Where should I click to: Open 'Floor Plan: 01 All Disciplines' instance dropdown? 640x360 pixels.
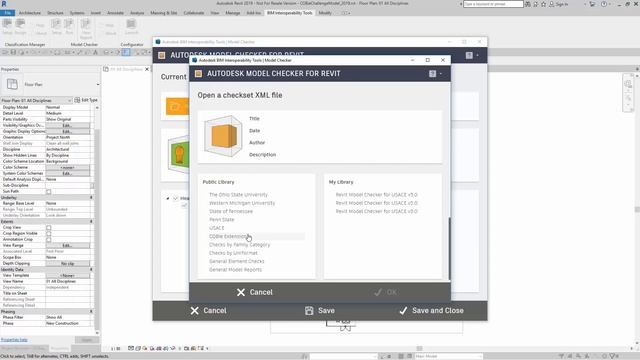37,100
